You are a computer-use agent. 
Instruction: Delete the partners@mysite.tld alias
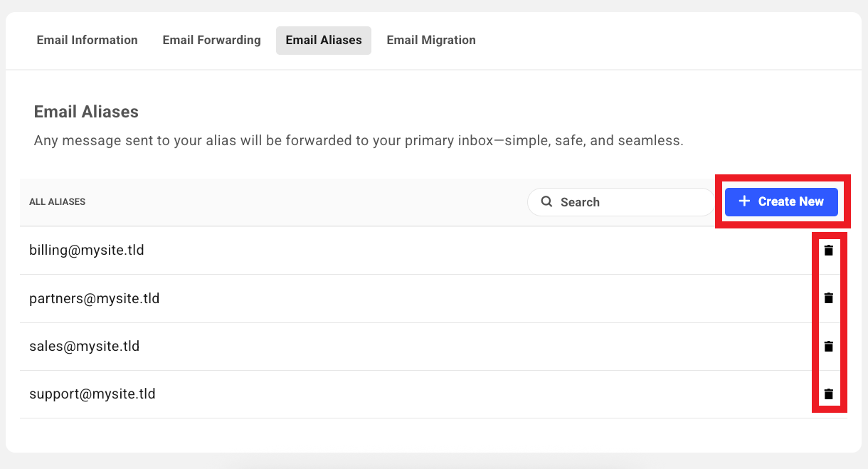[x=828, y=298]
